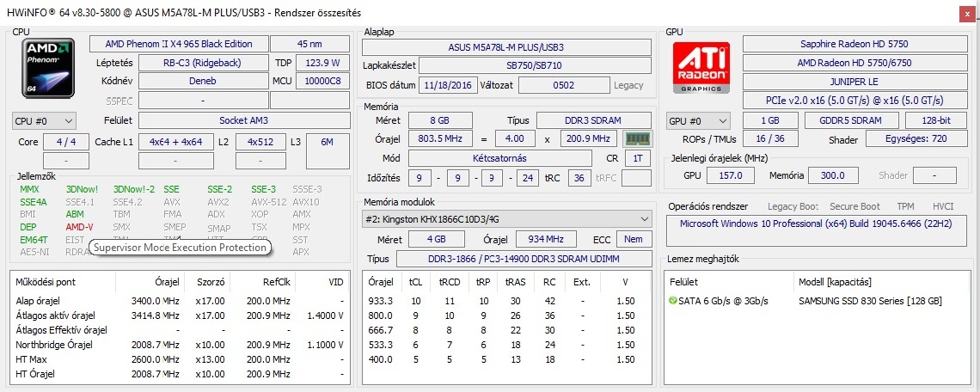Click the AMD Phenom II X4 965 name field

click(179, 44)
